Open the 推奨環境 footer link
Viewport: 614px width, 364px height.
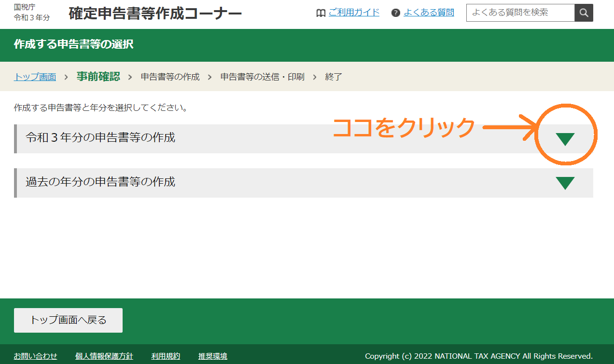212,356
